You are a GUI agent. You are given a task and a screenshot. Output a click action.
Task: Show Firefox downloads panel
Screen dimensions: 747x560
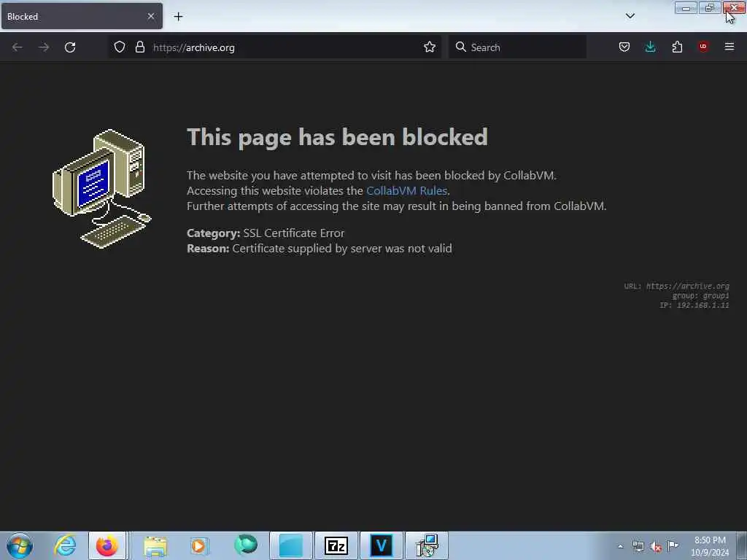650,47
